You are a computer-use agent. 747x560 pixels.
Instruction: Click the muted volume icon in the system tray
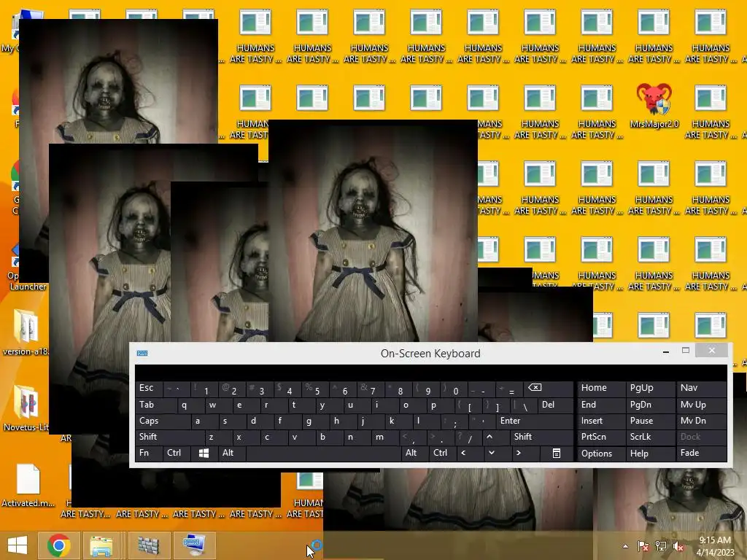(678, 546)
